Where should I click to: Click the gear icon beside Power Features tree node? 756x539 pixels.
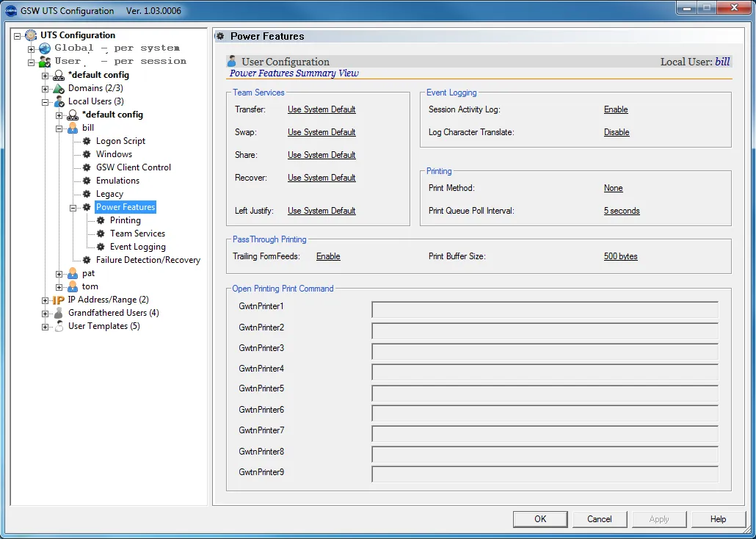coord(87,207)
